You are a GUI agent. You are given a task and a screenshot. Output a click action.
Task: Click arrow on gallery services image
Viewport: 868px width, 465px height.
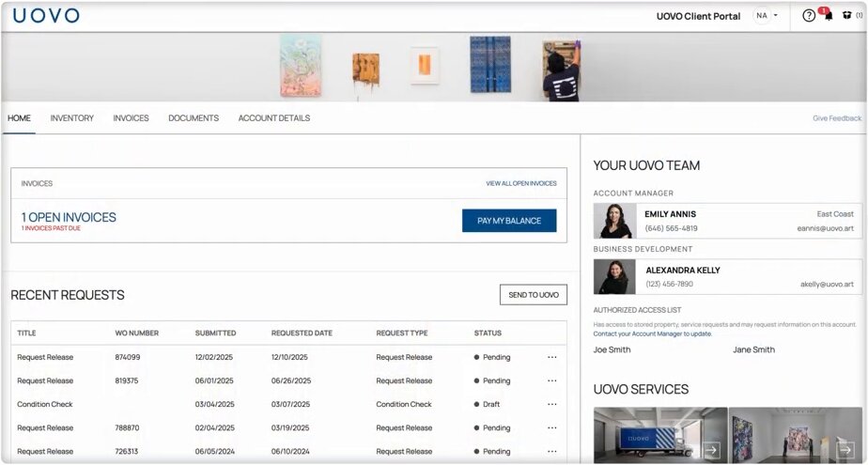tap(845, 449)
